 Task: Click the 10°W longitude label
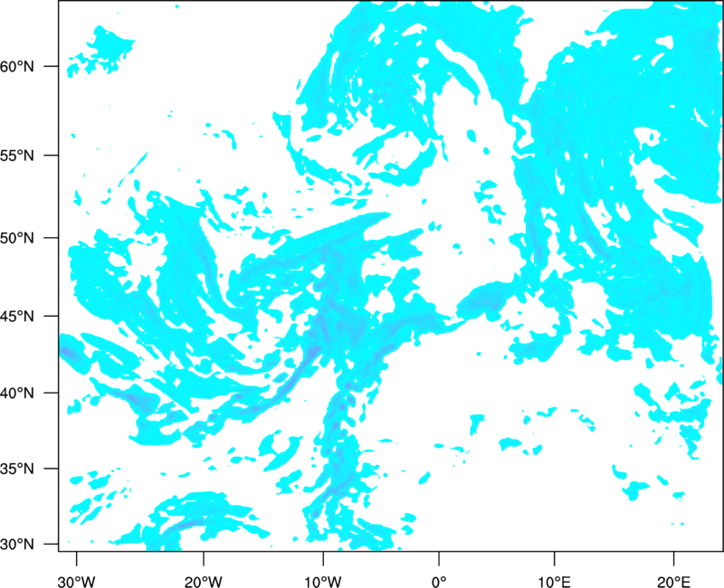(x=323, y=582)
